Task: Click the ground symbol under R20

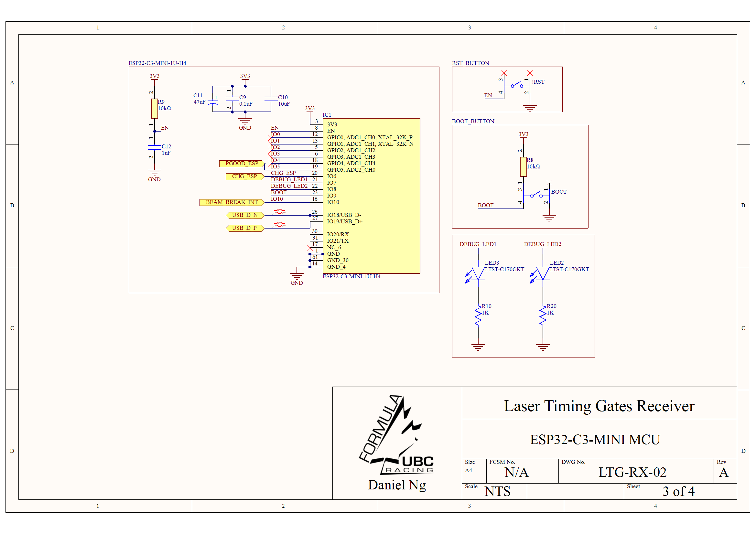Action: [x=543, y=347]
